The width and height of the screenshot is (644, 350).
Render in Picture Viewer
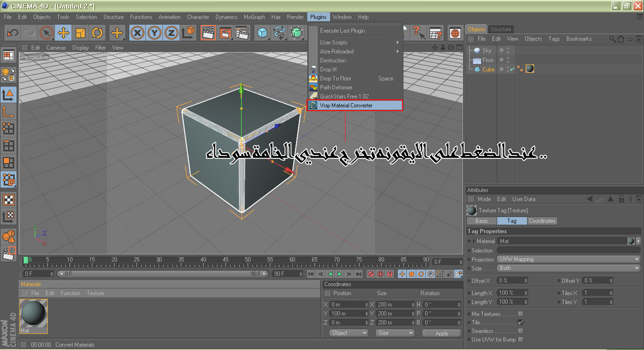(225, 33)
